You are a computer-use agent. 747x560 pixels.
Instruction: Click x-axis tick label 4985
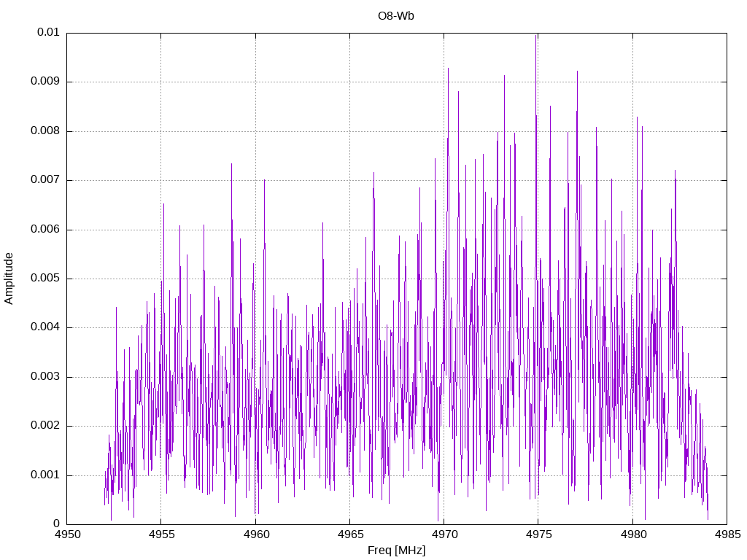point(727,534)
